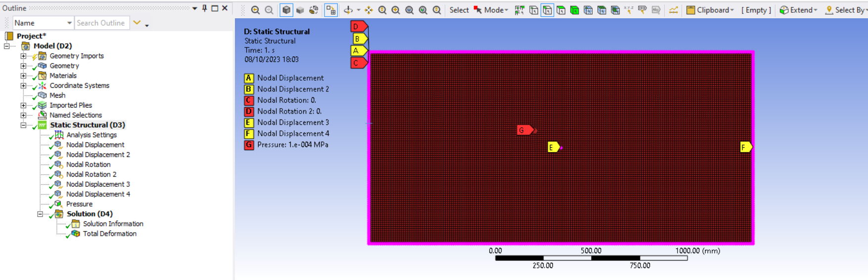Click the grayed Abc comment icon
The width and height of the screenshot is (868, 280).
[x=656, y=10]
